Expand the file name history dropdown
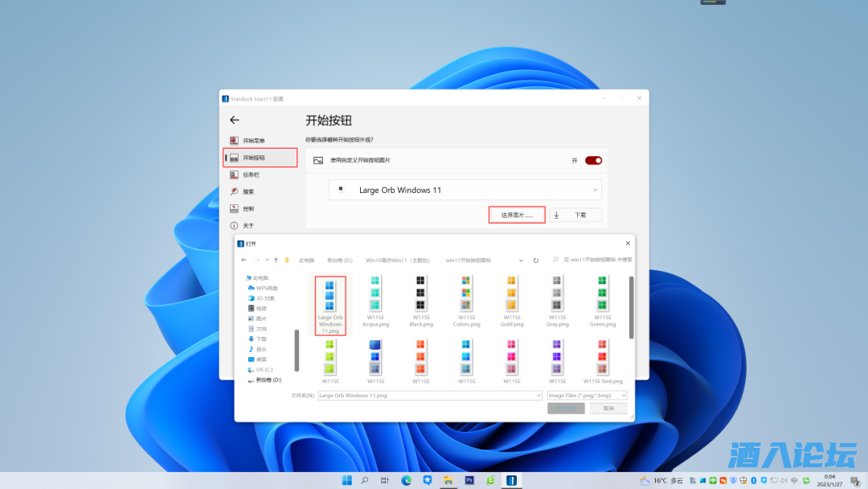This screenshot has width=868, height=489. (x=538, y=396)
